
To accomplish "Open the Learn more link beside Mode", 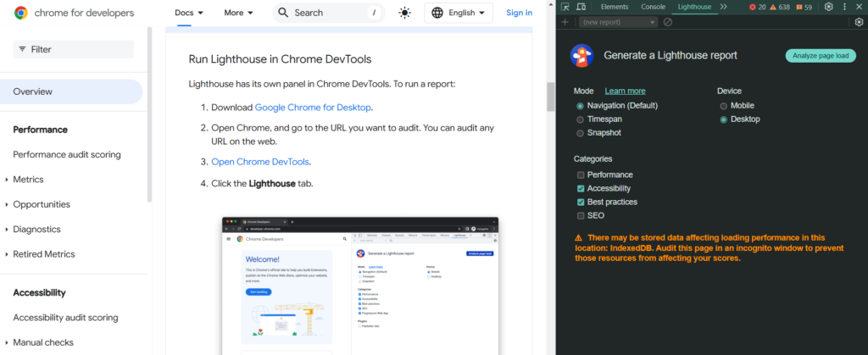I will [x=625, y=91].
